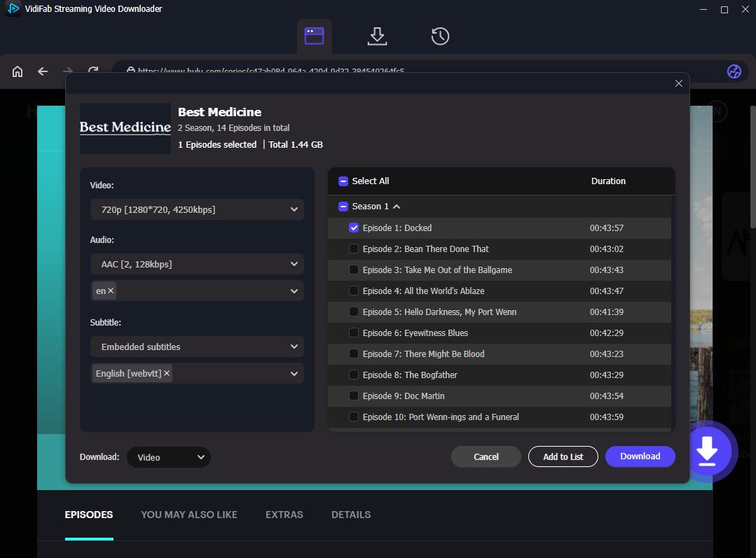Open the subtitle language dropdown

pyautogui.click(x=197, y=373)
